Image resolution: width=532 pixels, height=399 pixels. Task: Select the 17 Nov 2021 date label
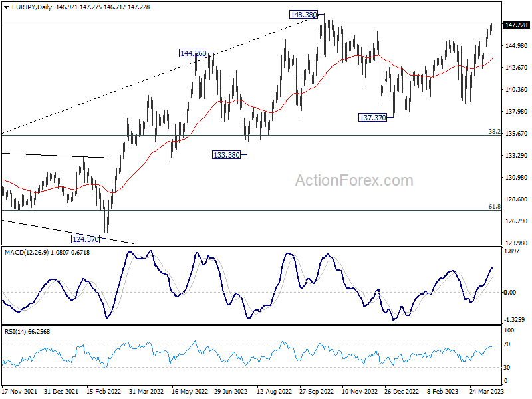(x=19, y=391)
